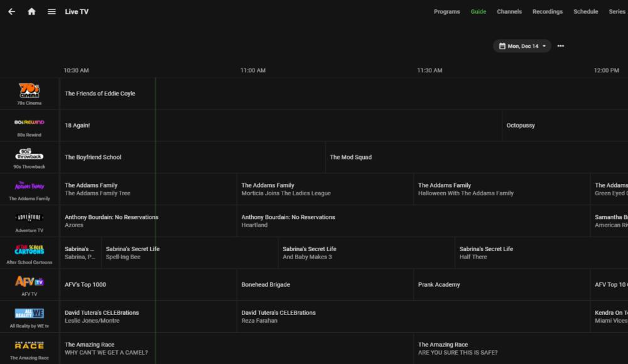
Task: Select the All Reality by WE tv logo
Action: click(x=30, y=313)
